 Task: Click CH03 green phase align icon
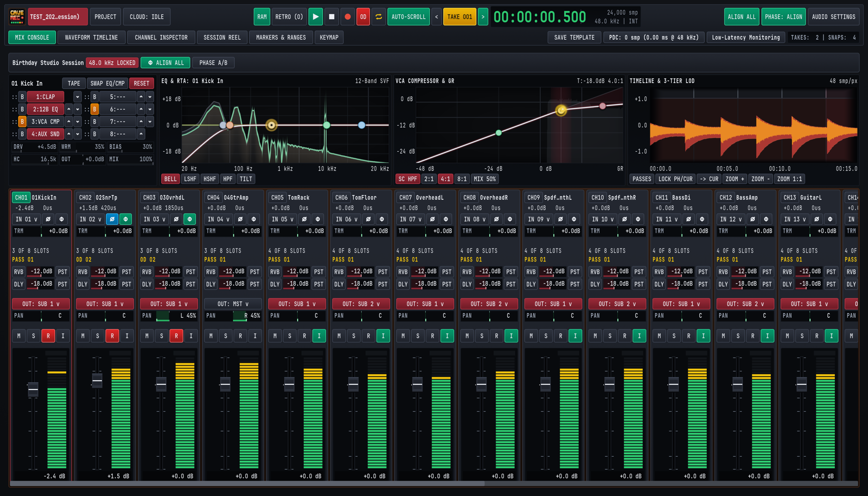[190, 219]
